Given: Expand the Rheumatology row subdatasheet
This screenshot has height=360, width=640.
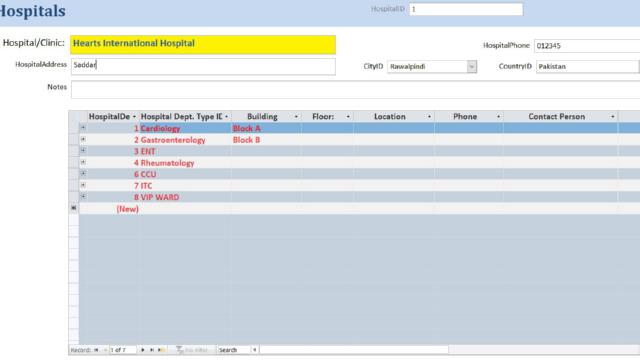Looking at the screenshot, I should pyautogui.click(x=83, y=162).
